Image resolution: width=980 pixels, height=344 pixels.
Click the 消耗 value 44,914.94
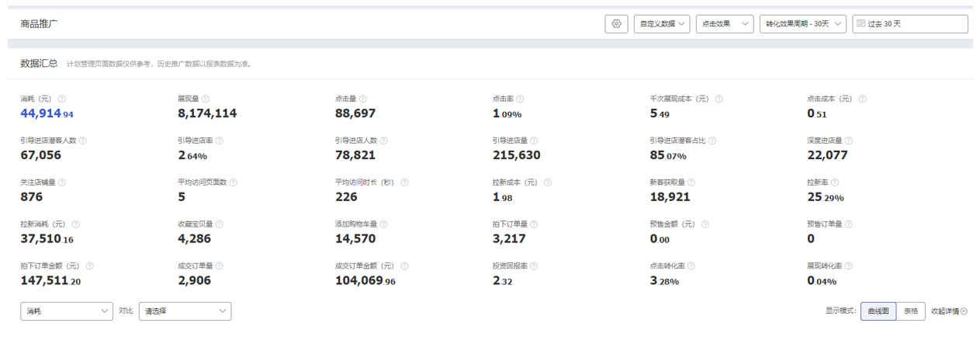tap(47, 113)
